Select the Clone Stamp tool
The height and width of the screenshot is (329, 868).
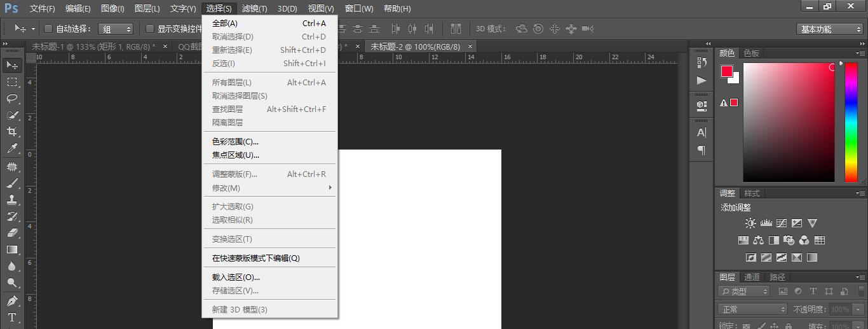pos(12,200)
